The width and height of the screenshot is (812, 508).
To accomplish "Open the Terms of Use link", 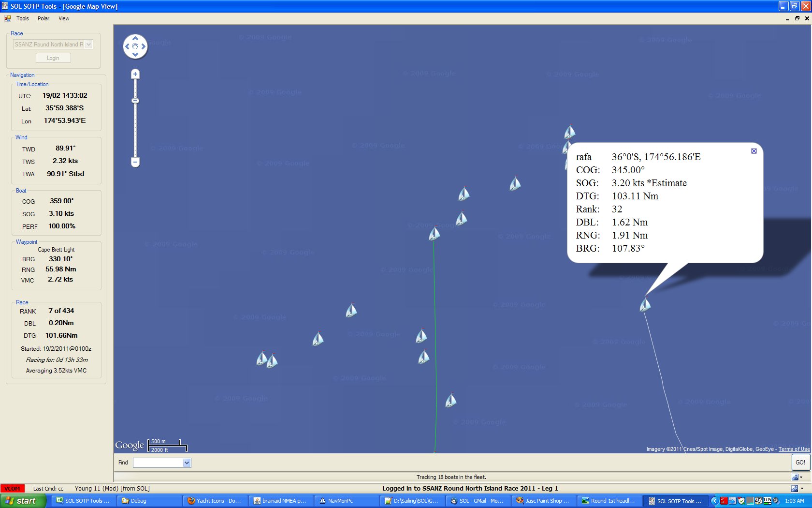I will (794, 449).
